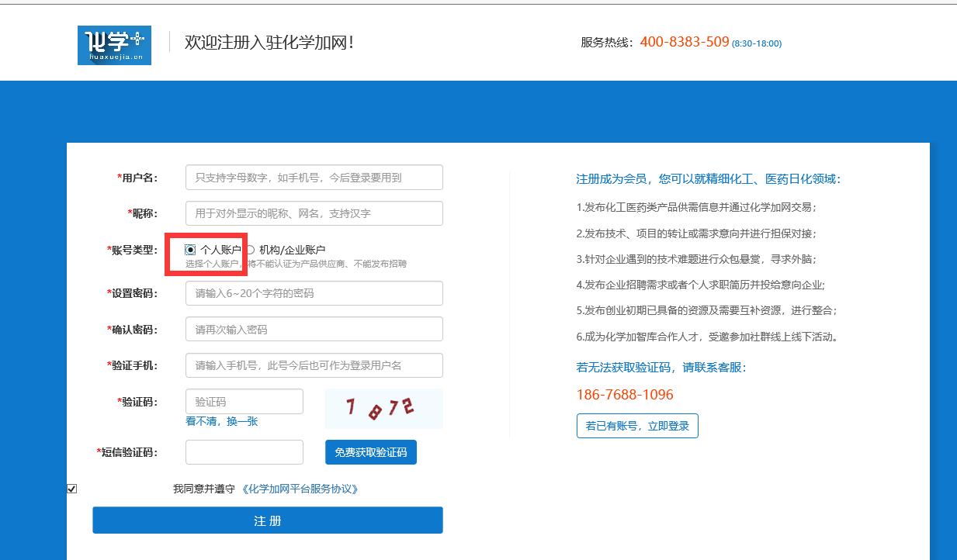The image size is (957, 560).
Task: Click the 若已有账号，立即登录 button
Action: (636, 426)
